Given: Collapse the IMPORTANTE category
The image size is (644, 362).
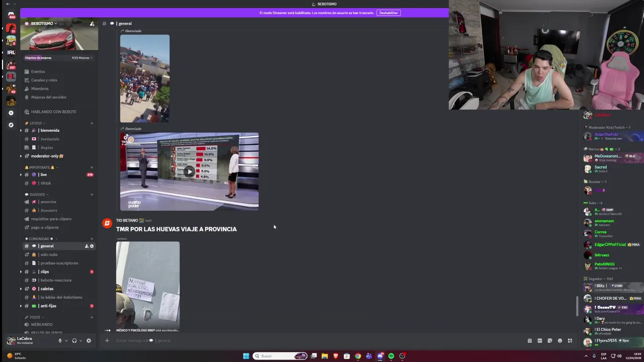Looking at the screenshot, I should click(40, 167).
